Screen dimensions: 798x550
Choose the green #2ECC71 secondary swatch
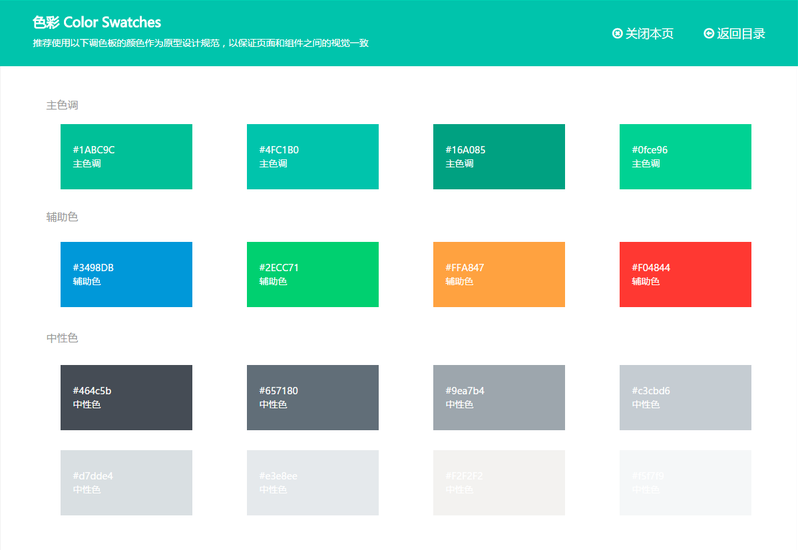312,274
